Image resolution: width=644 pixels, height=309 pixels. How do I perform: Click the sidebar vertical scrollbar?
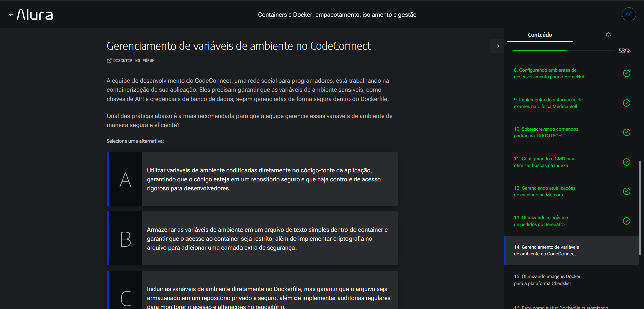(x=640, y=207)
